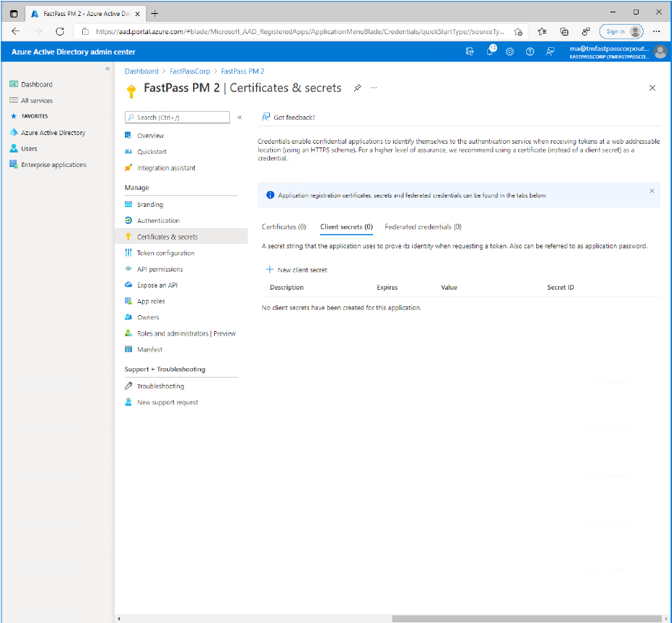This screenshot has width=672, height=623.
Task: Click the browser refresh button
Action: [60, 31]
